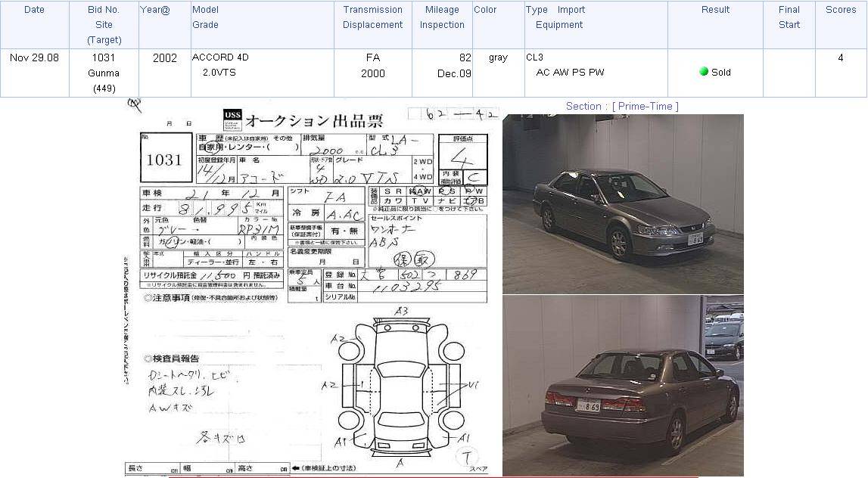Select the 2.0VTS grade text

coord(219,73)
